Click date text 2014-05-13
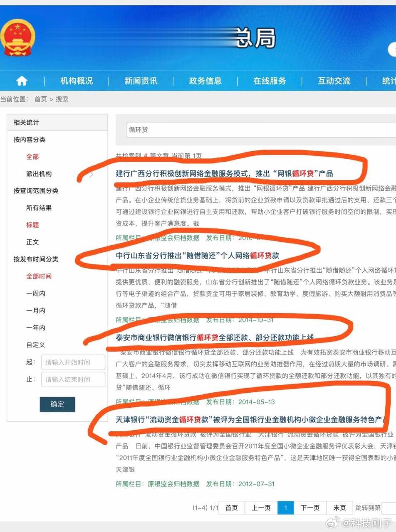The height and width of the screenshot is (532, 396). [256, 402]
